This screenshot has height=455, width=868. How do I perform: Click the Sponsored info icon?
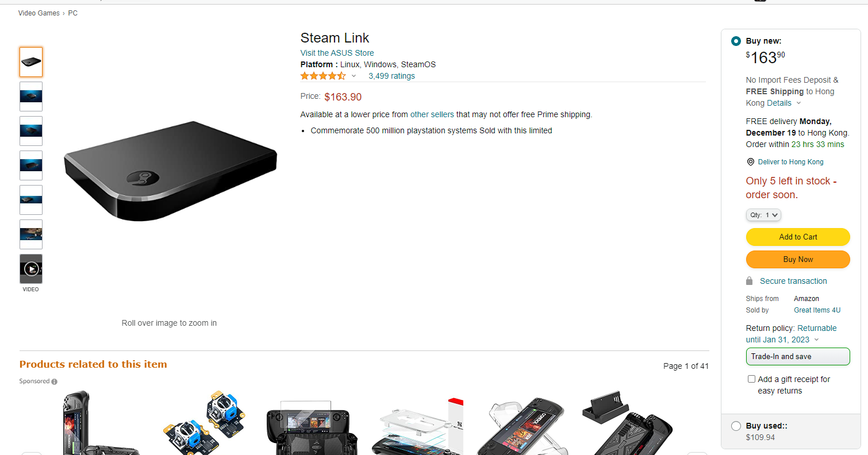click(x=54, y=381)
